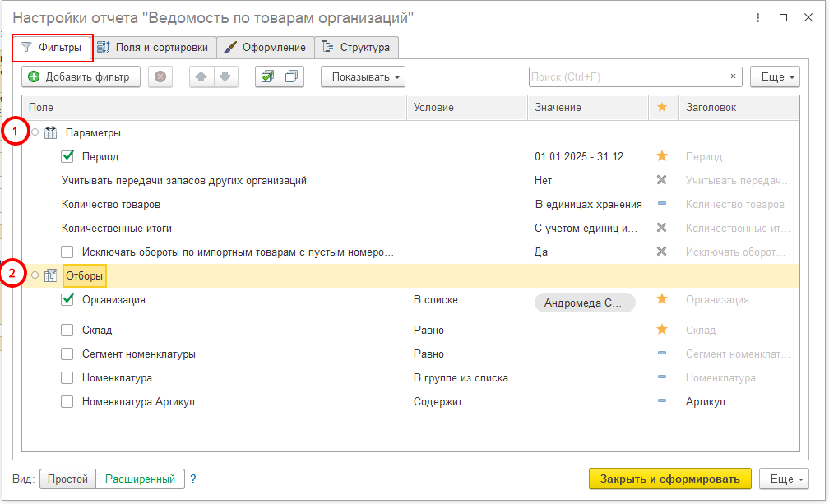Viewport: 829px width, 504px height.
Task: Open the Структура tab
Action: (357, 48)
